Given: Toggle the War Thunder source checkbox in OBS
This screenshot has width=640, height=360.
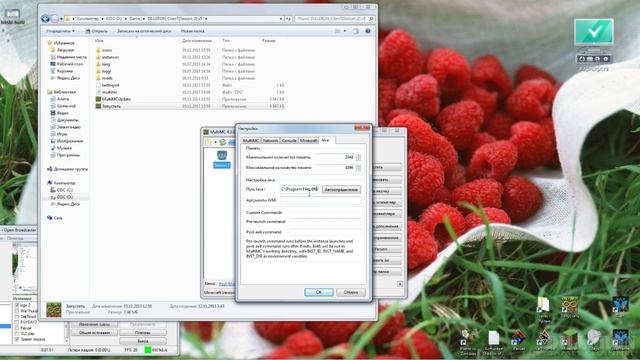Looking at the screenshot, I should tap(17, 311).
